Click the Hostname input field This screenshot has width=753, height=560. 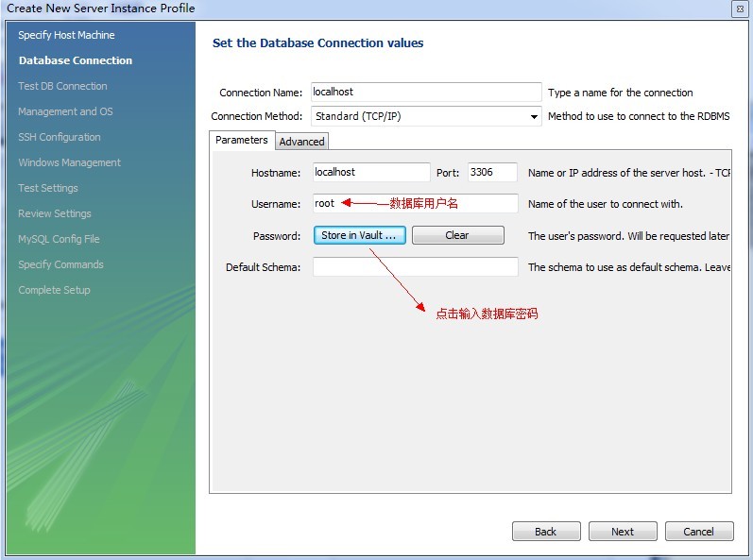coord(371,172)
